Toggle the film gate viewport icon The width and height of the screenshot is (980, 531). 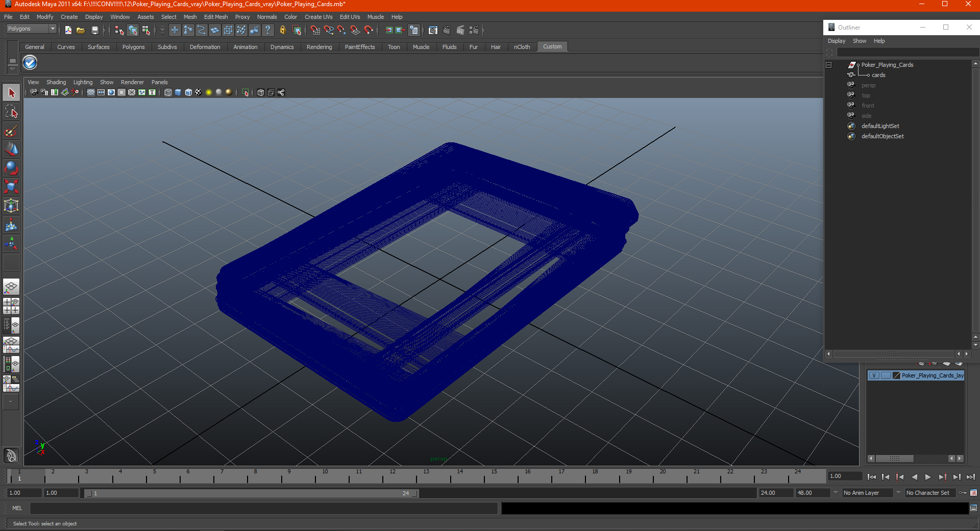pos(101,92)
